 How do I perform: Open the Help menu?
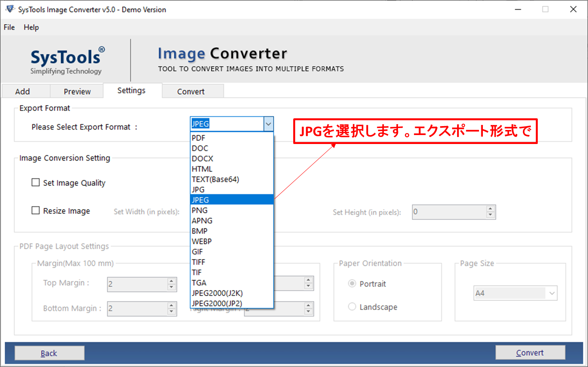click(31, 27)
